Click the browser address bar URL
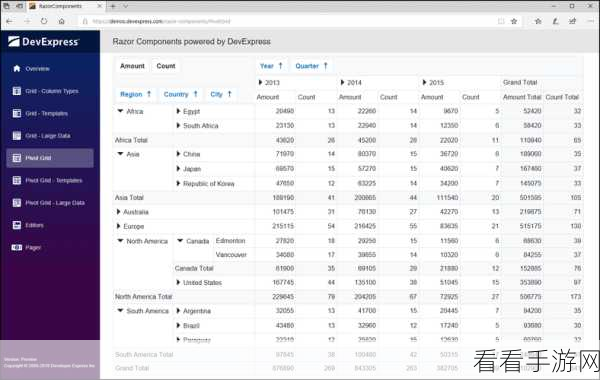The width and height of the screenshot is (600, 380). click(161, 21)
